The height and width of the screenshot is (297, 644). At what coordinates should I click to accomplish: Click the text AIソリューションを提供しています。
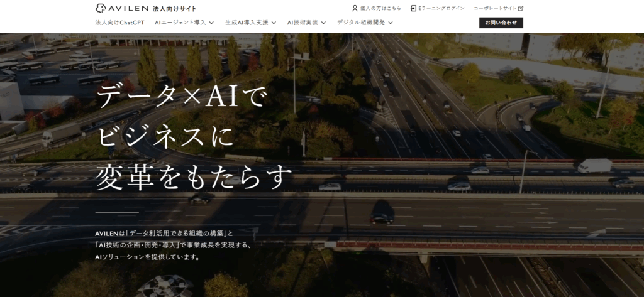pyautogui.click(x=148, y=257)
